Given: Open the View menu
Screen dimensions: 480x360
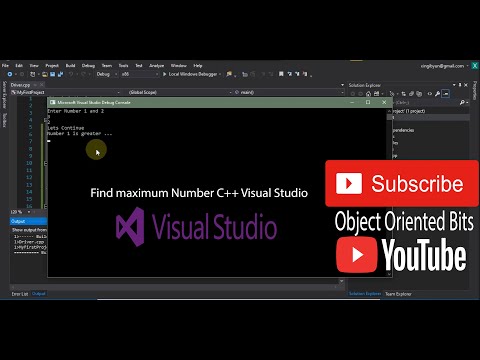Looking at the screenshot, I should click(x=34, y=66).
